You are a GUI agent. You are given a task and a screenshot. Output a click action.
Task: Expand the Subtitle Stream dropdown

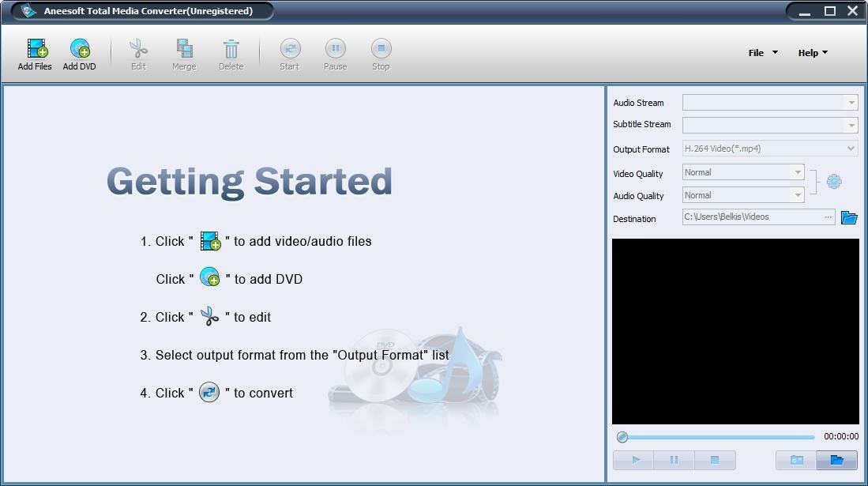tap(851, 125)
